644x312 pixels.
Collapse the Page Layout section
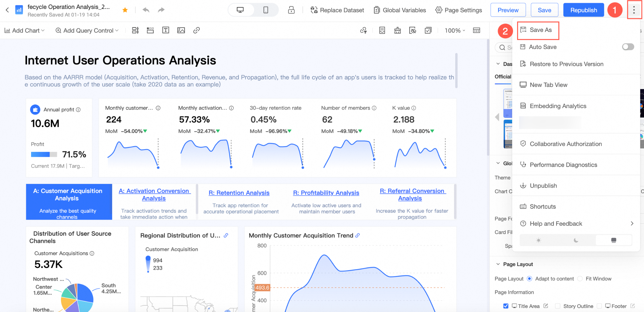(498, 264)
